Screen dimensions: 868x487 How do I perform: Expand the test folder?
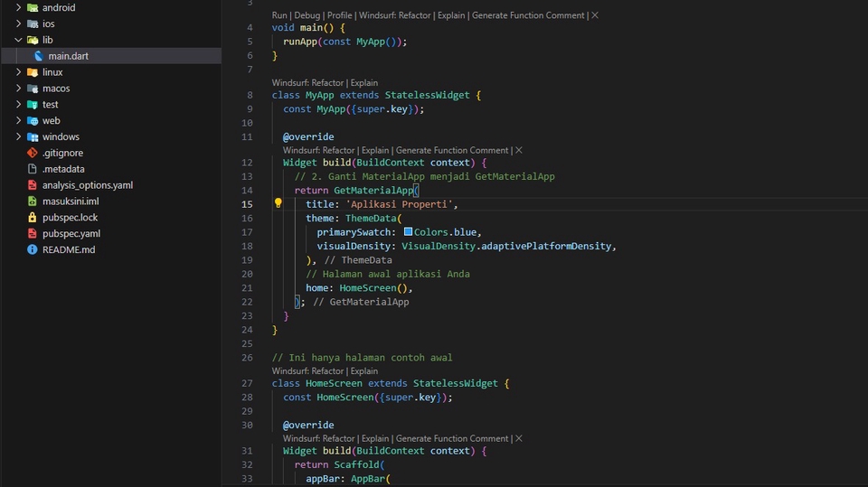[x=18, y=104]
